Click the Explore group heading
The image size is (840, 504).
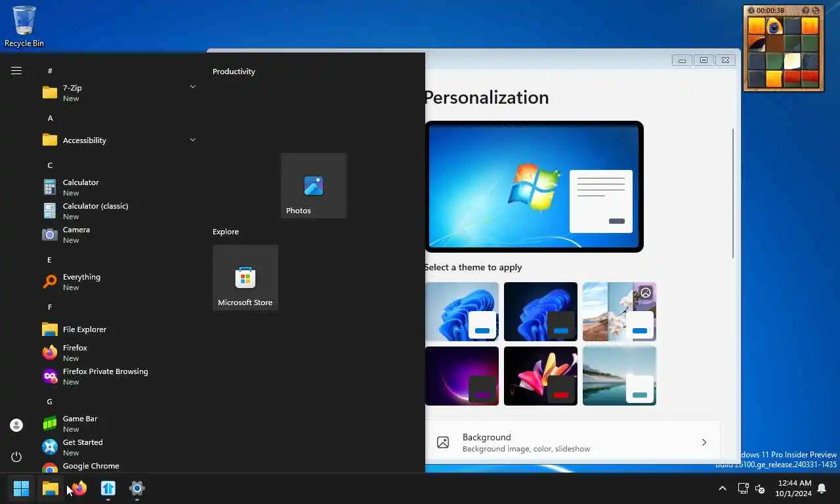(226, 232)
